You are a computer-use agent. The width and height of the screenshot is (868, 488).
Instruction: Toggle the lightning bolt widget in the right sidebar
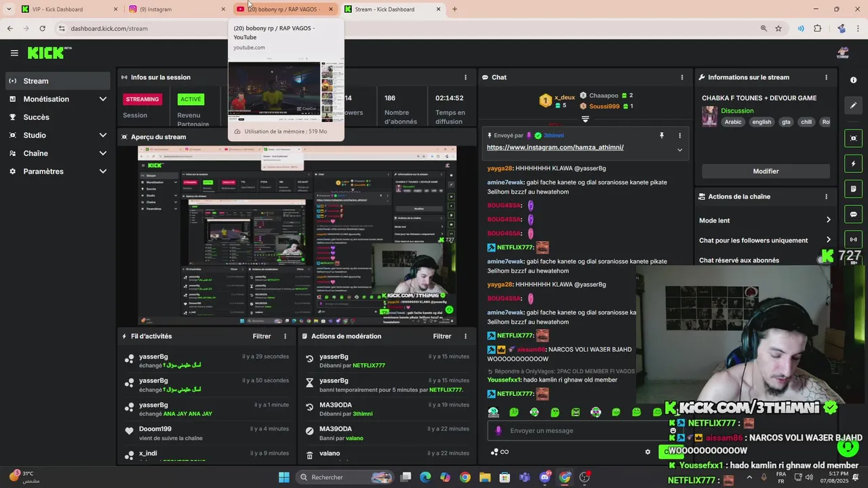[853, 163]
